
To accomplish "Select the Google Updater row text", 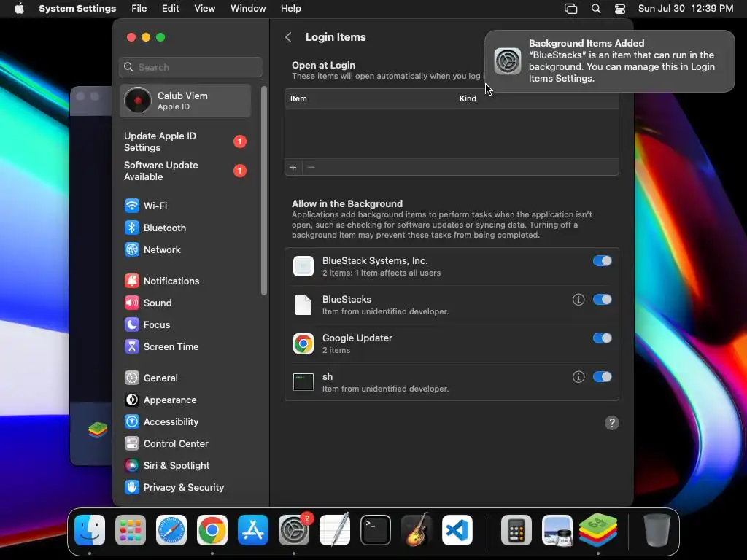I will pyautogui.click(x=357, y=338).
